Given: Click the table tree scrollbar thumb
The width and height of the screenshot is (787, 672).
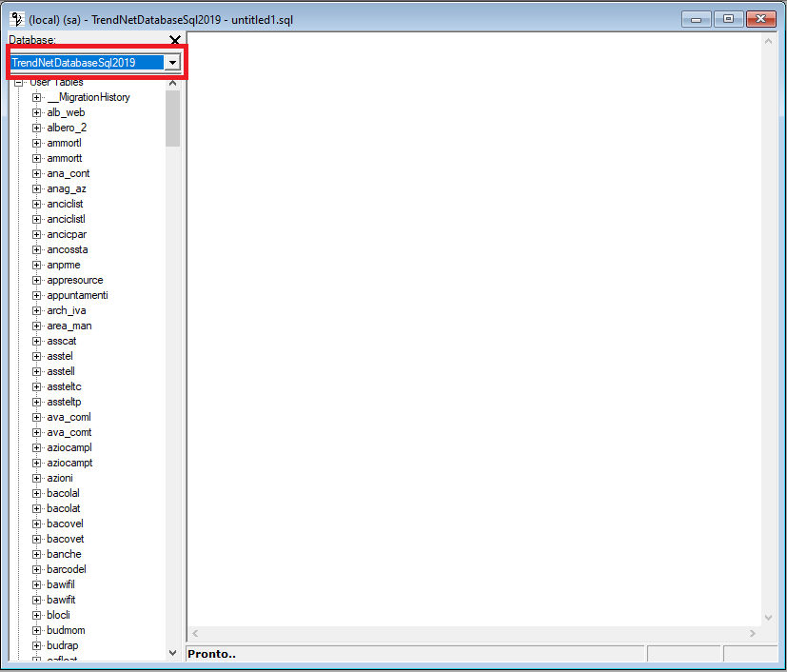Looking at the screenshot, I should pyautogui.click(x=172, y=118).
